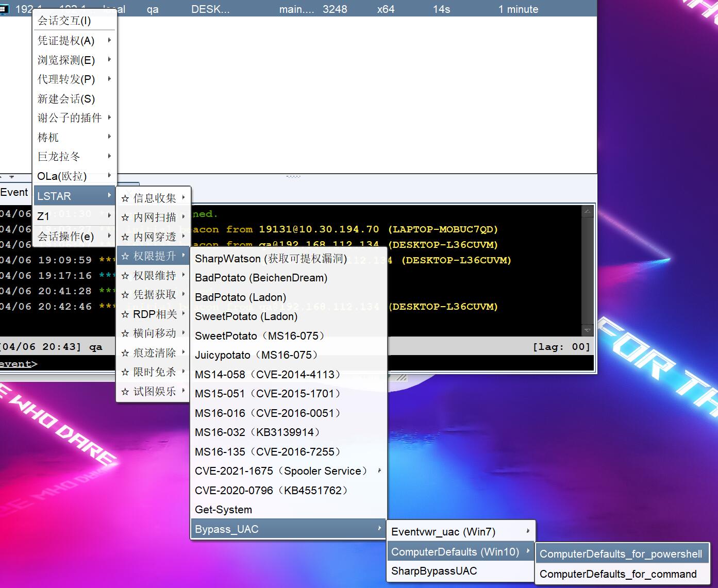The height and width of the screenshot is (588, 718).
Task: Choose BadPotato (Ladon)
Action: [289, 297]
